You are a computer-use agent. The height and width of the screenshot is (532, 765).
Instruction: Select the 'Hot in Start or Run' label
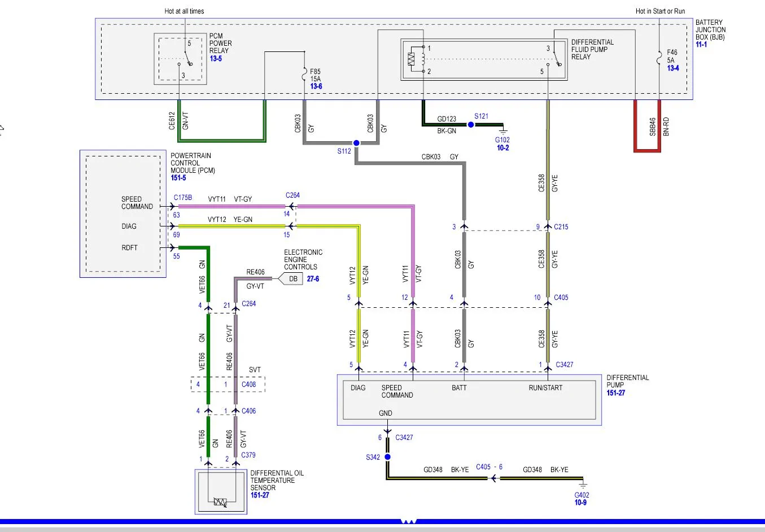tap(660, 11)
